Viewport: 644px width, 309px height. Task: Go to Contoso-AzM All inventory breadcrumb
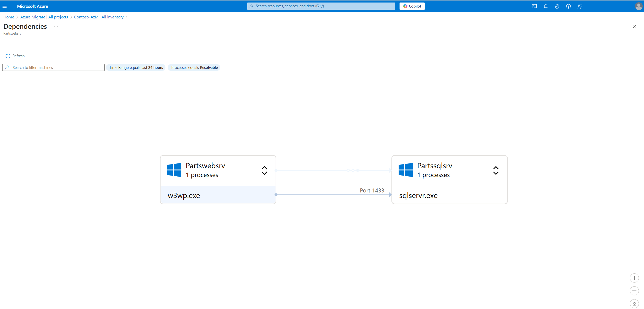point(99,17)
